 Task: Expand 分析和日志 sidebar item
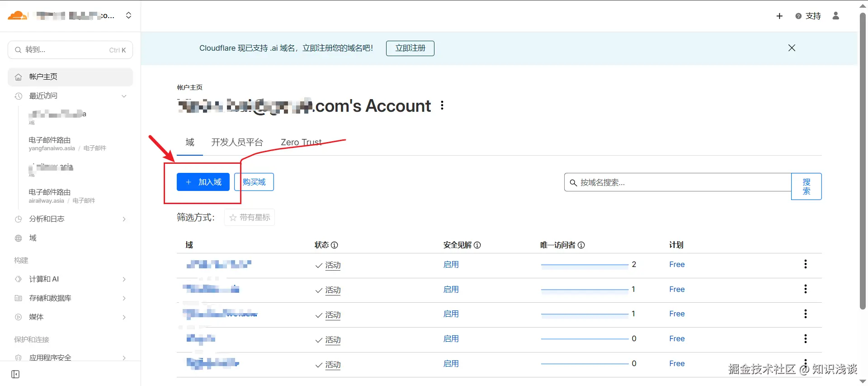(x=70, y=219)
